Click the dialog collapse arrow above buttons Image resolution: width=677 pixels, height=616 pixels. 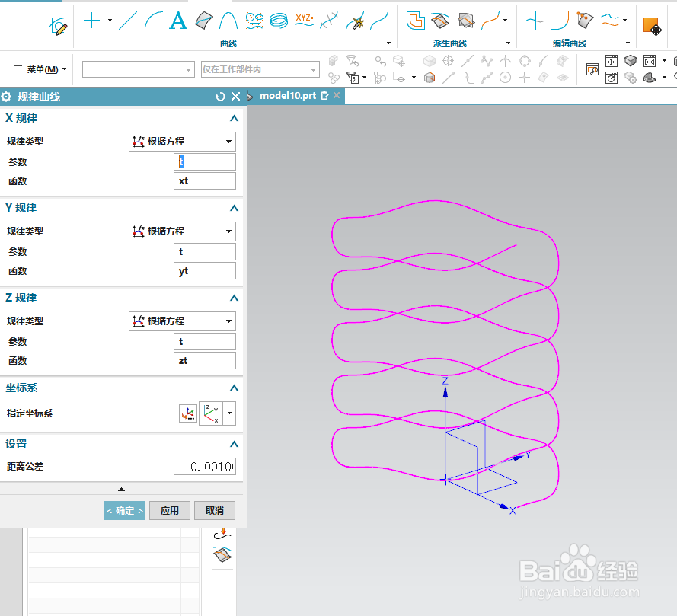pyautogui.click(x=121, y=489)
